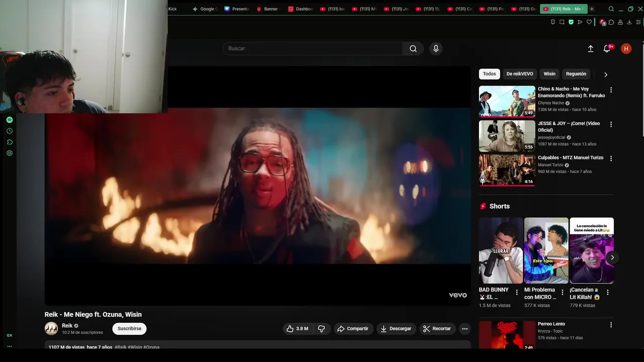Open the account avatar H menu
Image resolution: width=644 pixels, height=362 pixels.
click(x=626, y=49)
